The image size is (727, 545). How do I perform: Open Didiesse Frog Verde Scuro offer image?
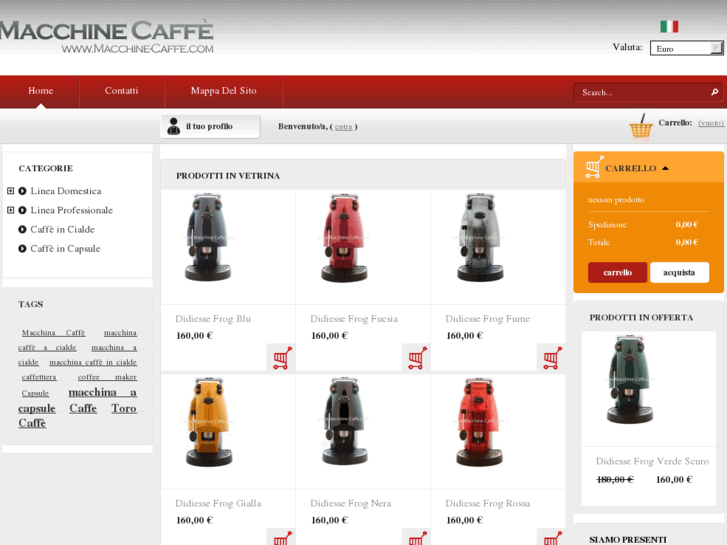coord(630,379)
